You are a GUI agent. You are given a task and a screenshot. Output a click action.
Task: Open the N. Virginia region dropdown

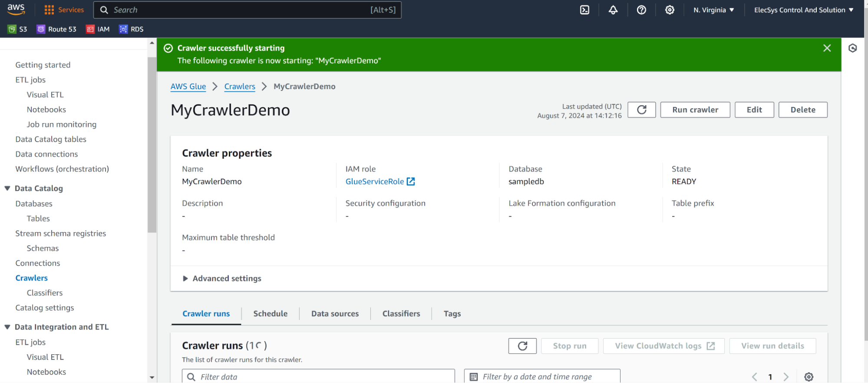coord(713,10)
